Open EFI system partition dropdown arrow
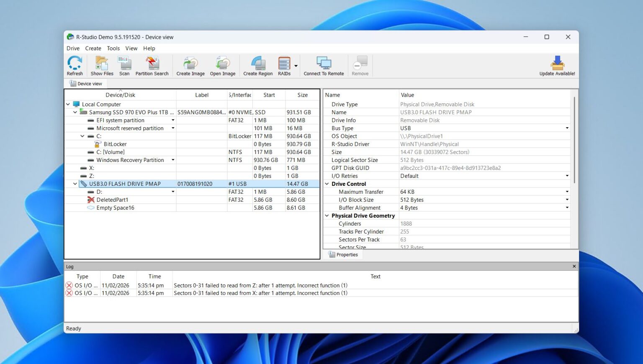Image resolution: width=643 pixels, height=364 pixels. click(x=173, y=120)
